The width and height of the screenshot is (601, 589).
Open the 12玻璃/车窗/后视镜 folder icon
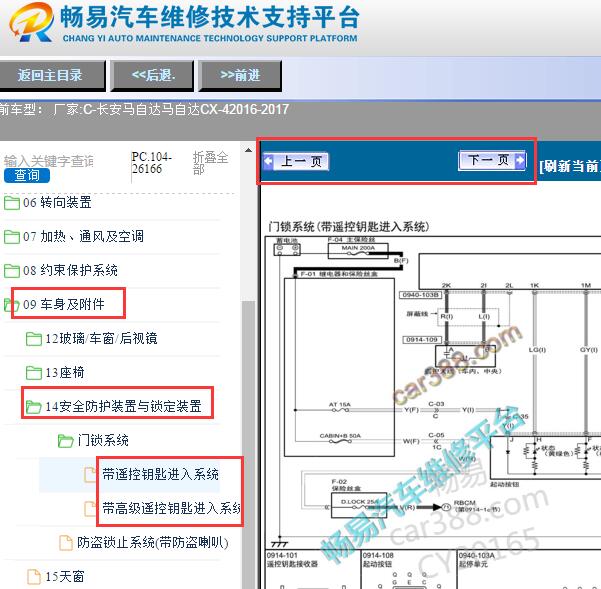point(34,339)
